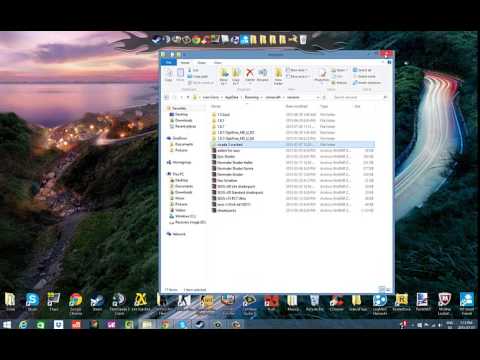Viewport: 480px width, 360px height.
Task: Select Music under This PC
Action: pos(177,198)
